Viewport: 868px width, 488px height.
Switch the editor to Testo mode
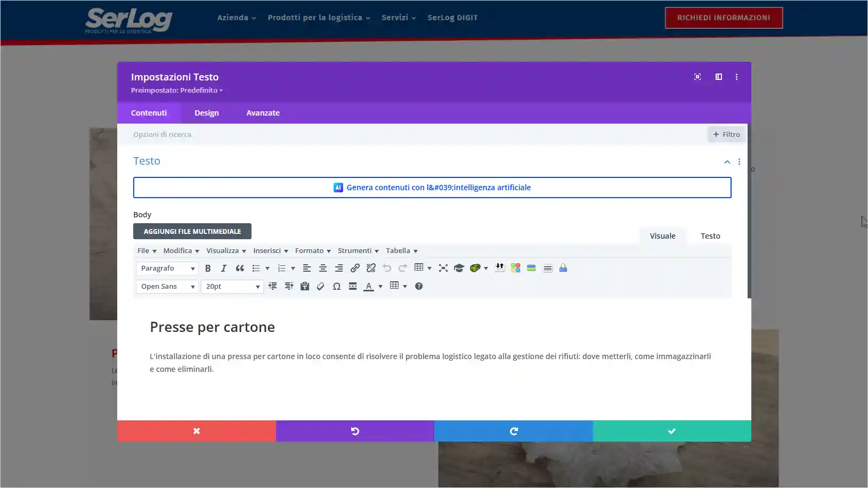(710, 236)
